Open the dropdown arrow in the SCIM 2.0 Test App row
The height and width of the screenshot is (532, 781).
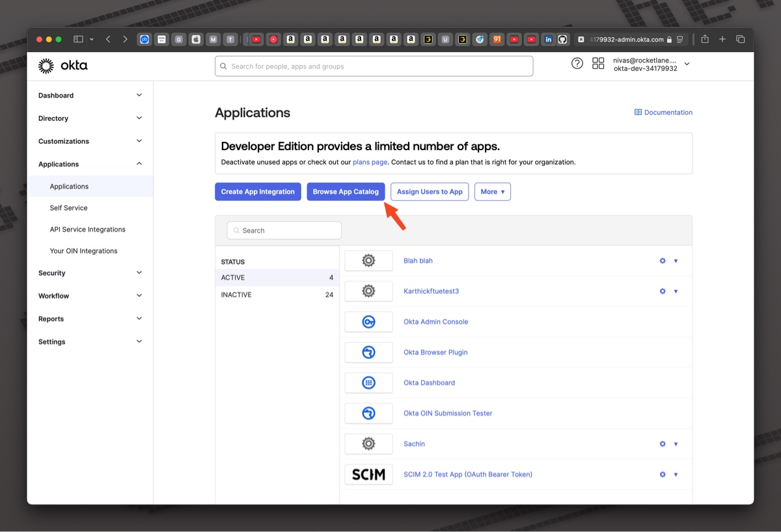pyautogui.click(x=676, y=475)
